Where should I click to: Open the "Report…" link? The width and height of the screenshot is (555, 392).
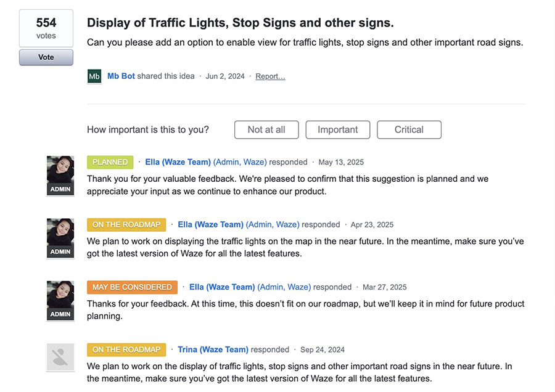270,76
